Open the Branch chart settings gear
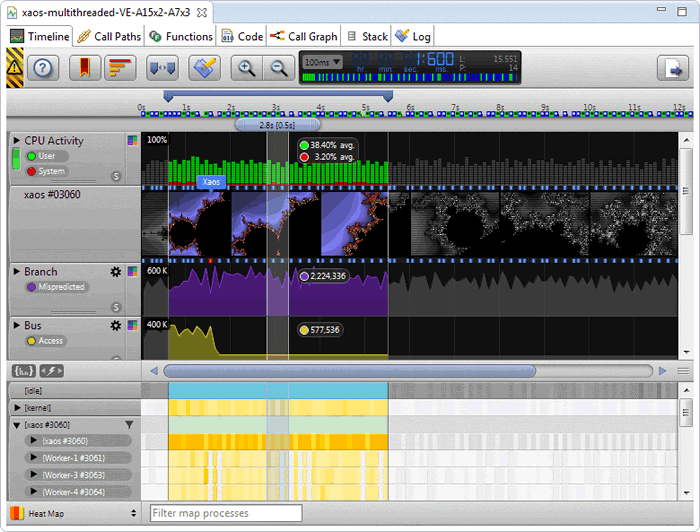The width and height of the screenshot is (700, 532). (116, 272)
